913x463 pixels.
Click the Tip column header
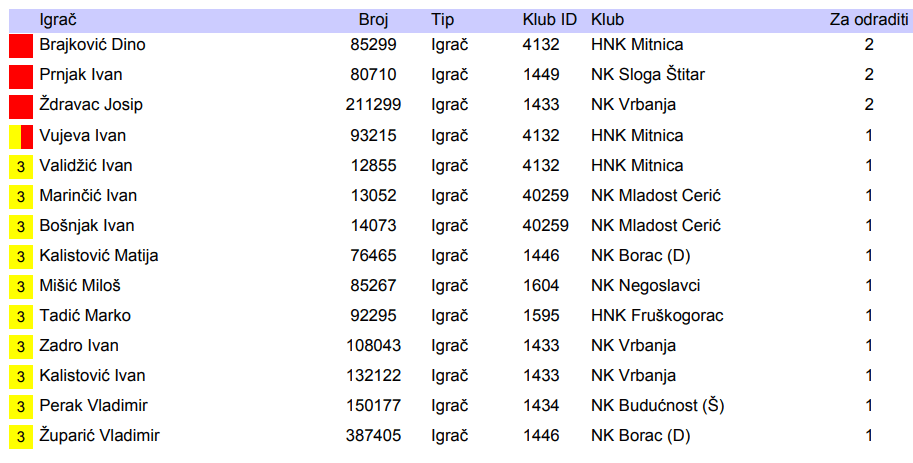click(x=442, y=20)
